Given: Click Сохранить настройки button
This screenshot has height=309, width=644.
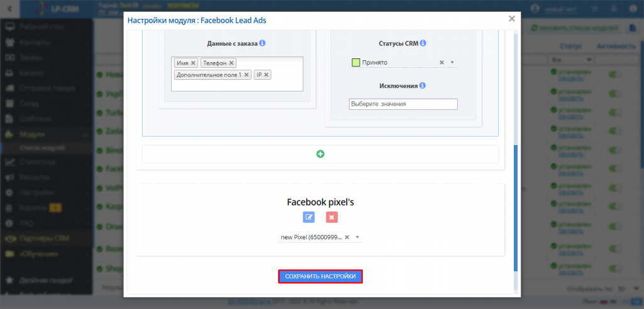Looking at the screenshot, I should pyautogui.click(x=320, y=276).
